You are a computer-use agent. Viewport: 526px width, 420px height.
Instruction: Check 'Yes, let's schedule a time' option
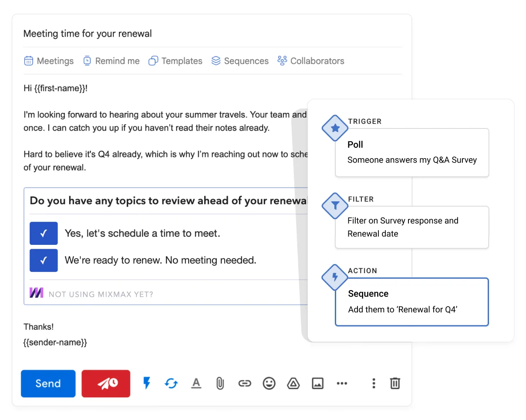[x=44, y=234]
